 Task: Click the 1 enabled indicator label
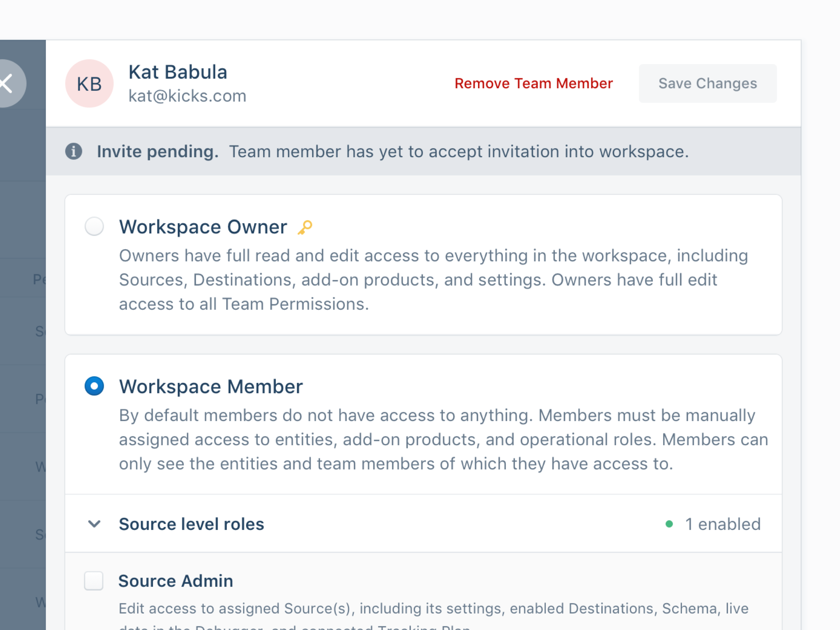coord(723,524)
